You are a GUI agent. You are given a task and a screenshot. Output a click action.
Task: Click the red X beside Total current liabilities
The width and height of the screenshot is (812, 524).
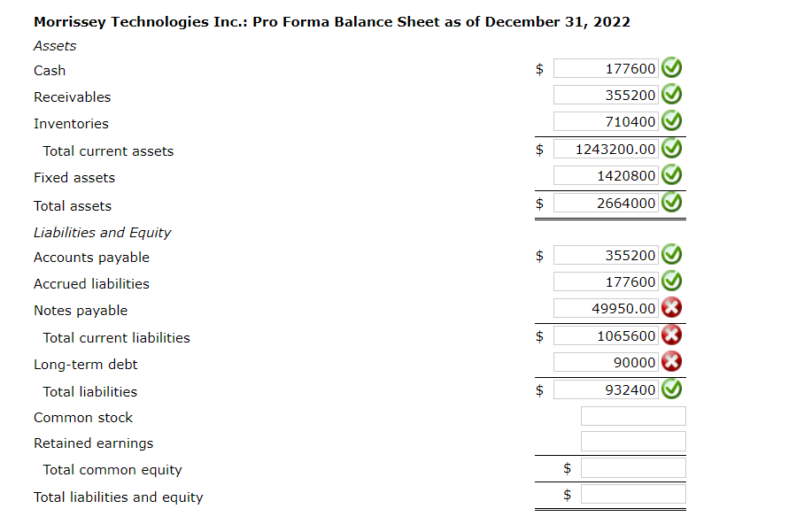coord(671,335)
